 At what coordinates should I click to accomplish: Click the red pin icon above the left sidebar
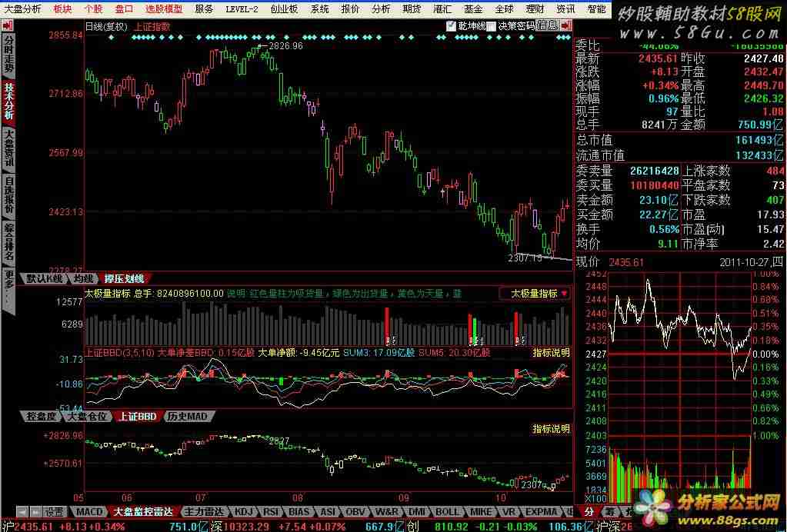[8, 25]
